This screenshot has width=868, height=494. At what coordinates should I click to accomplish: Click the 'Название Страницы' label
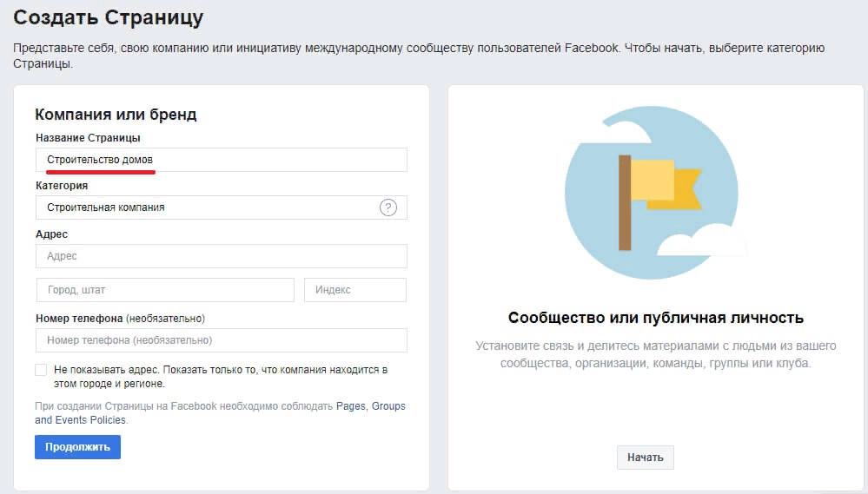click(88, 138)
